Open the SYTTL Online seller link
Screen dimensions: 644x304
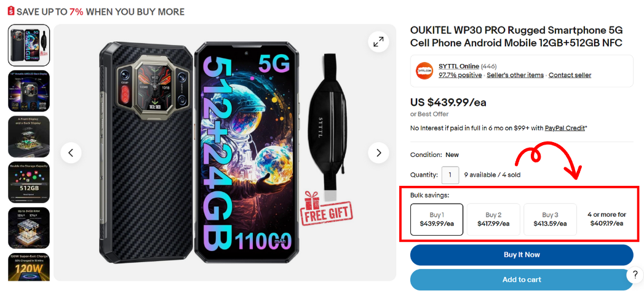coord(458,66)
